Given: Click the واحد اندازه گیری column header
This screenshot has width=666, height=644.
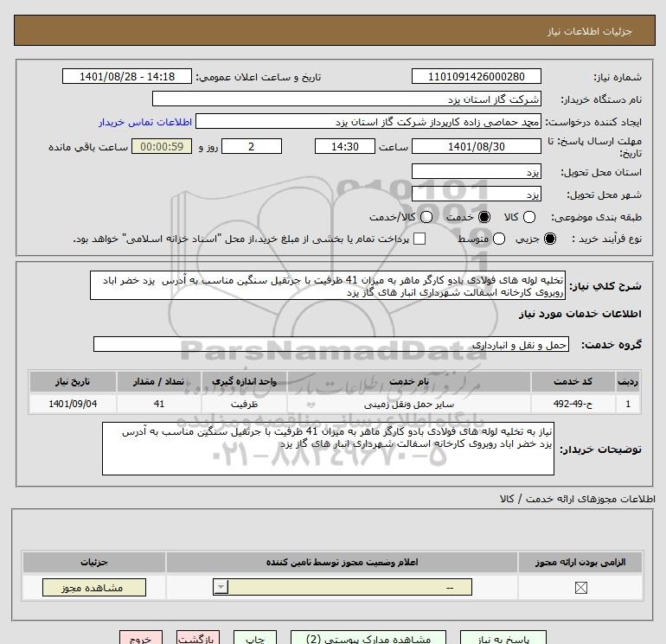Looking at the screenshot, I should click(244, 381).
